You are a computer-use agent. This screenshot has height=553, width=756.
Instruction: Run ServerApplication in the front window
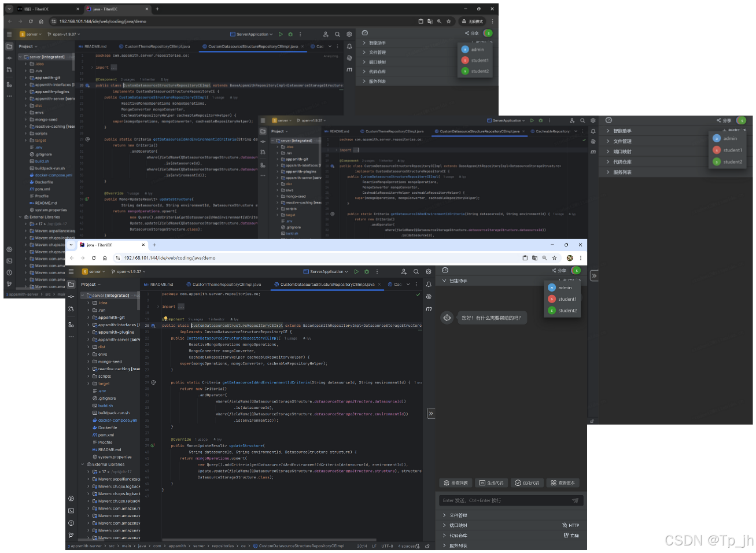pos(356,271)
